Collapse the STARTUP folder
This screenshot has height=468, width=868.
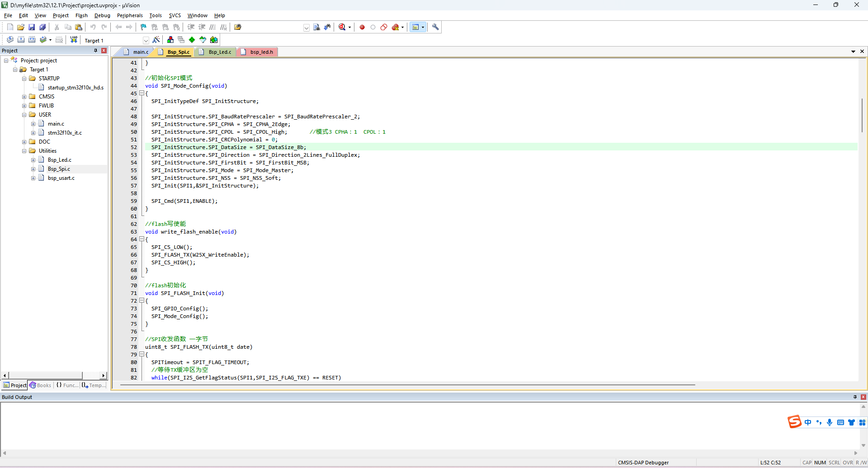(24, 79)
